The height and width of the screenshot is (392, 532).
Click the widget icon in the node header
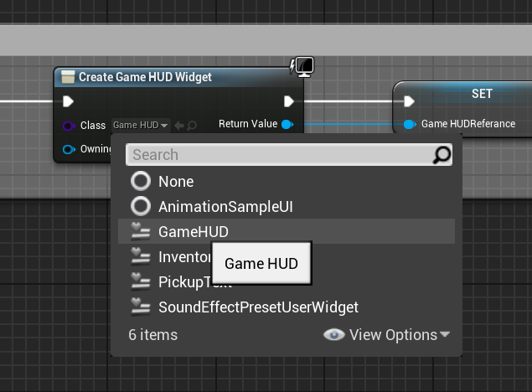(x=68, y=77)
